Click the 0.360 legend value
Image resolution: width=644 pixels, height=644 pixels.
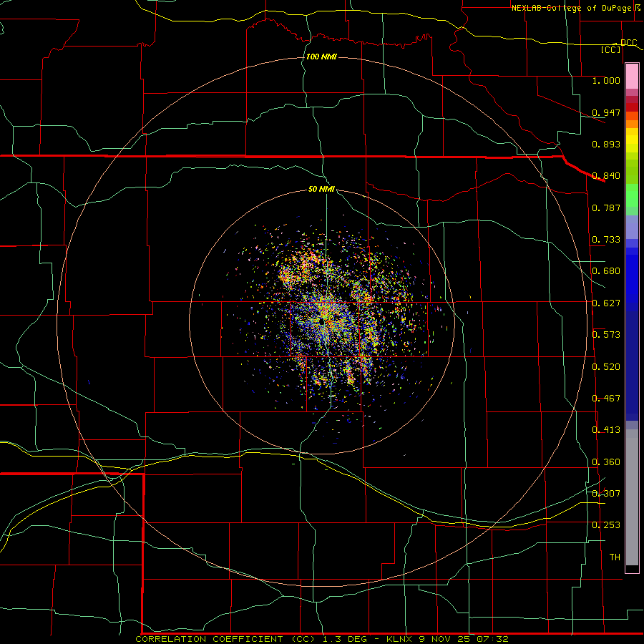pos(606,462)
